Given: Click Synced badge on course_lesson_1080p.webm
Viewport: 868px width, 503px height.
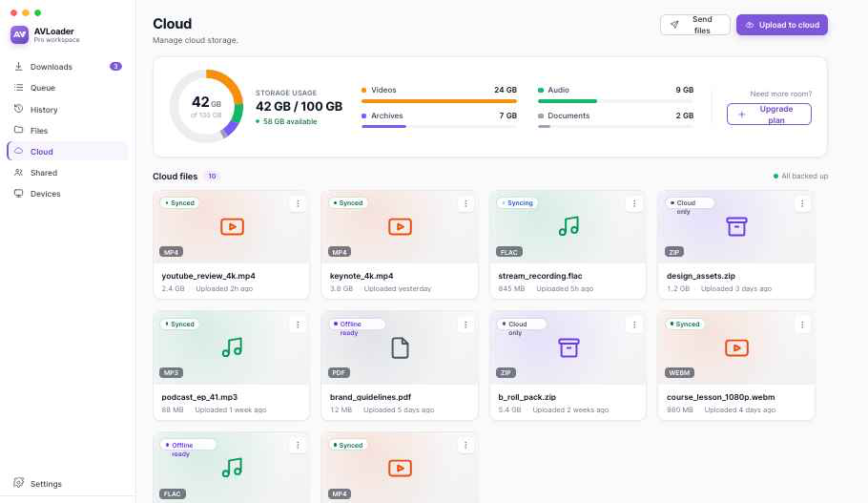Looking at the screenshot, I should 685,325.
